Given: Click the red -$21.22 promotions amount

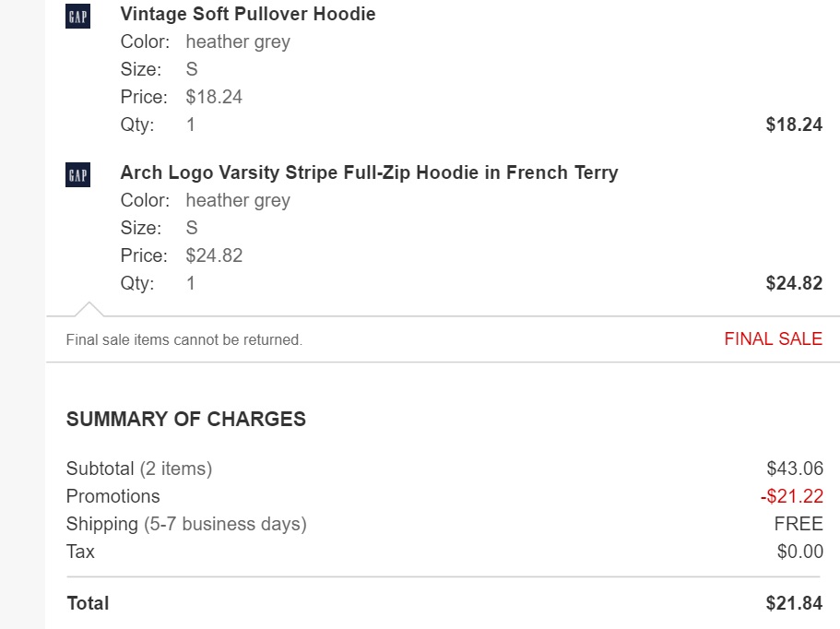Looking at the screenshot, I should (791, 496).
